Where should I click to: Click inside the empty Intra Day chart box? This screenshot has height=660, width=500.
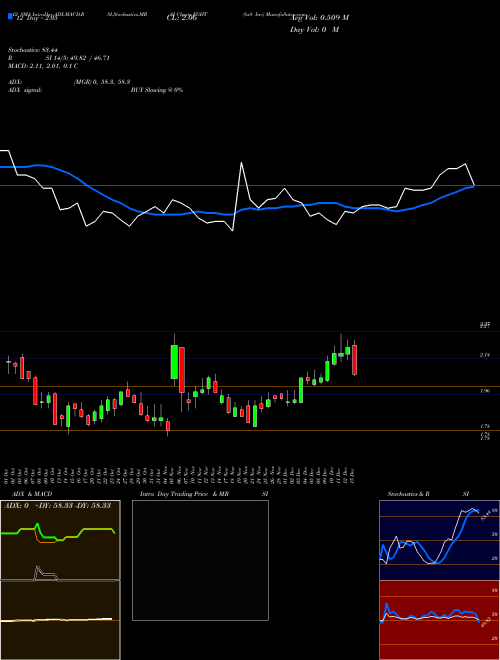point(200,560)
